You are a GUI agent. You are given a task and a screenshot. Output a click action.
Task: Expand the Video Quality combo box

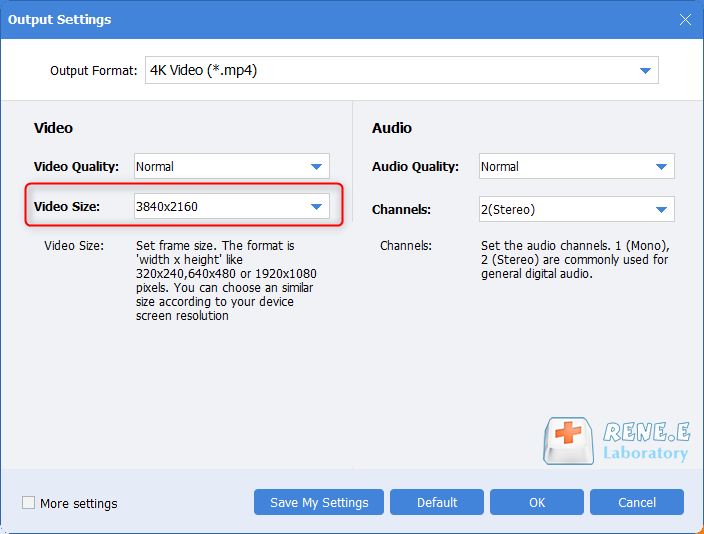[x=232, y=166]
